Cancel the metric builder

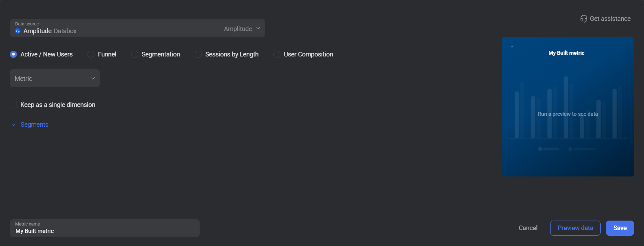pos(528,228)
